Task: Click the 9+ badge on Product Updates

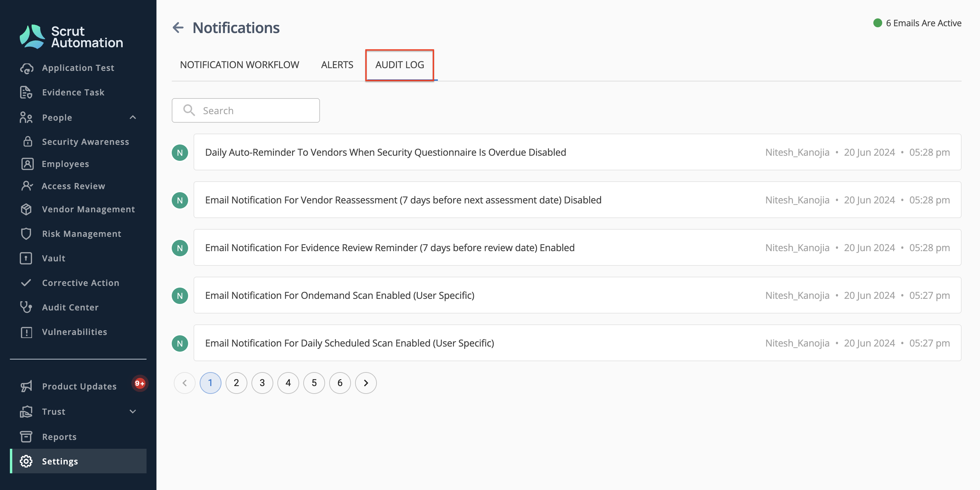Action: (140, 383)
